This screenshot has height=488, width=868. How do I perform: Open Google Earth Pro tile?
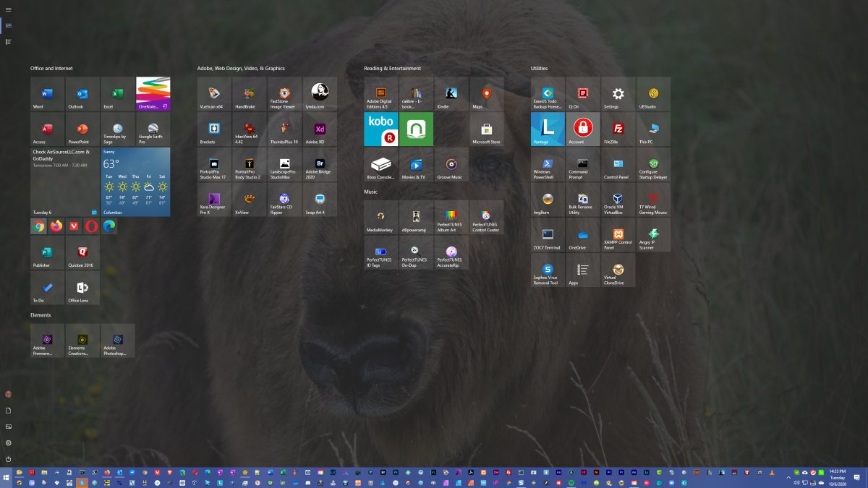[153, 129]
